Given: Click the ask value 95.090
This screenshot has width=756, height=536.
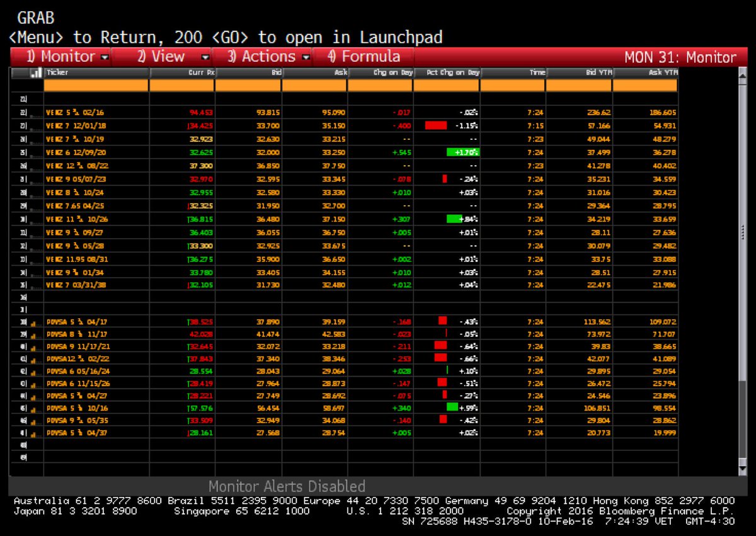Looking at the screenshot, I should [335, 112].
